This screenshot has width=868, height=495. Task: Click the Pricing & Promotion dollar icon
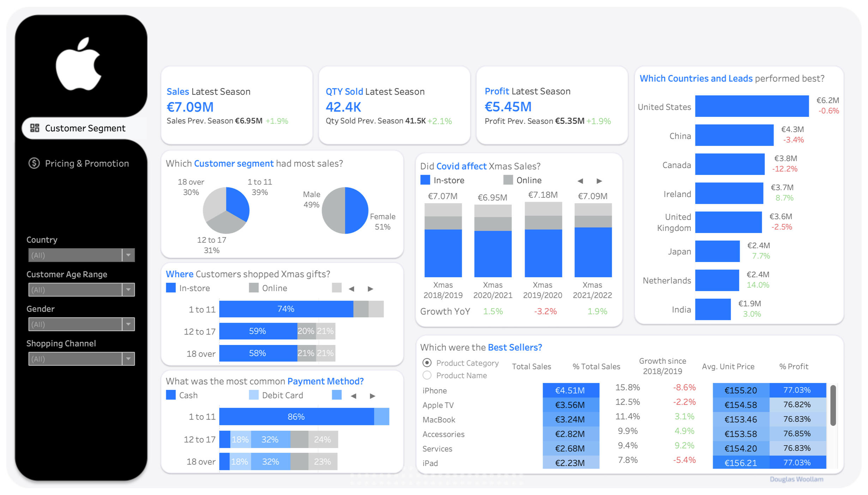pyautogui.click(x=34, y=163)
